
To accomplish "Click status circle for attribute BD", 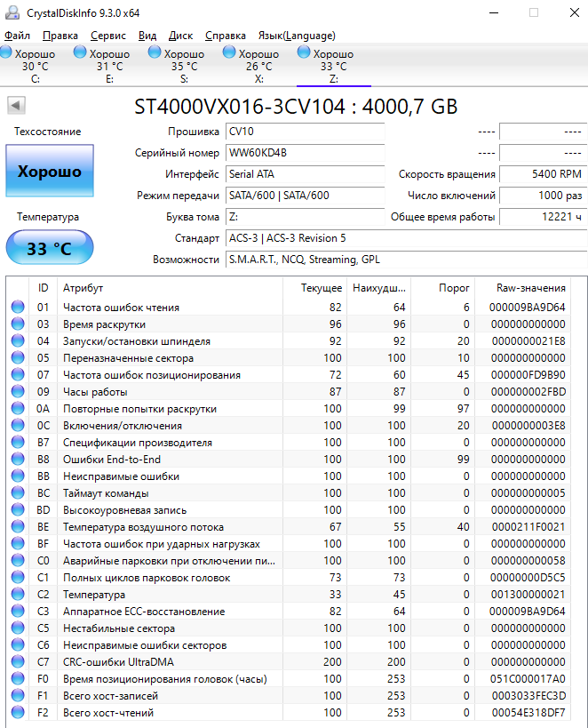I will tap(18, 509).
